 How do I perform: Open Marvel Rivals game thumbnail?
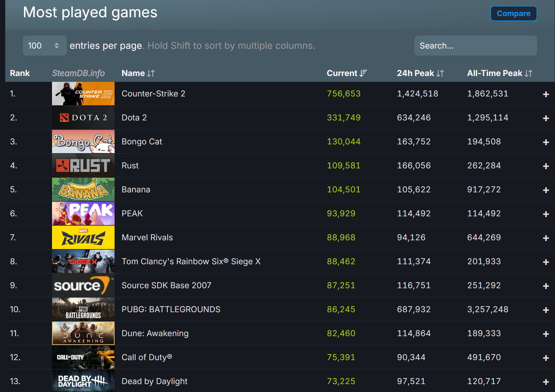[83, 237]
